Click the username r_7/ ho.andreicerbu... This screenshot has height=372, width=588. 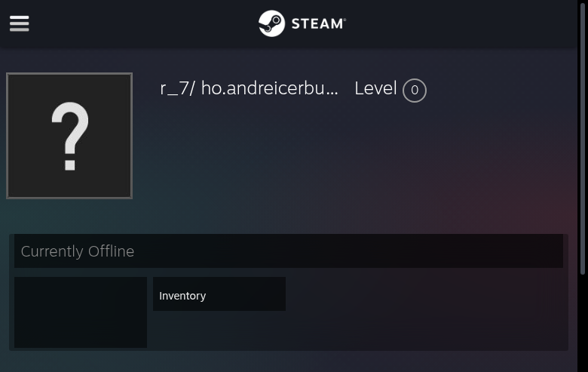(x=249, y=88)
